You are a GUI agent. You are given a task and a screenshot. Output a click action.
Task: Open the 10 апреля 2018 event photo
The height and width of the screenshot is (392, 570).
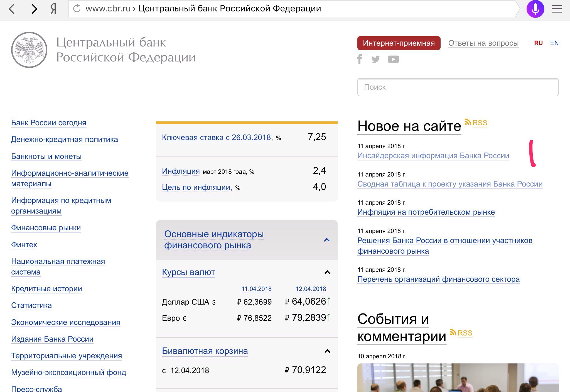pos(458,378)
